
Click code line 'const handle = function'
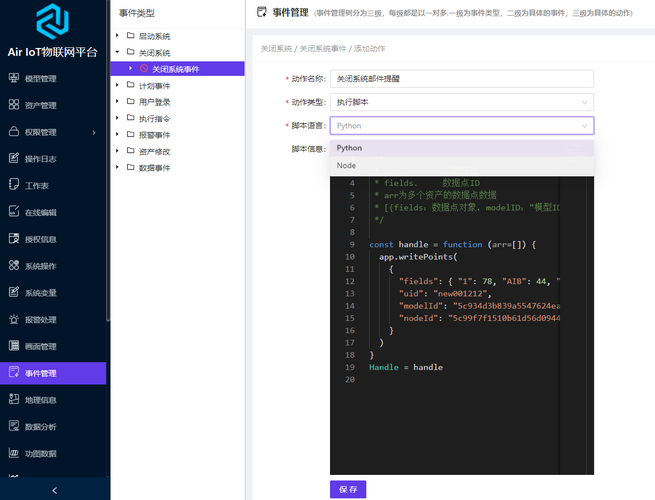[452, 245]
